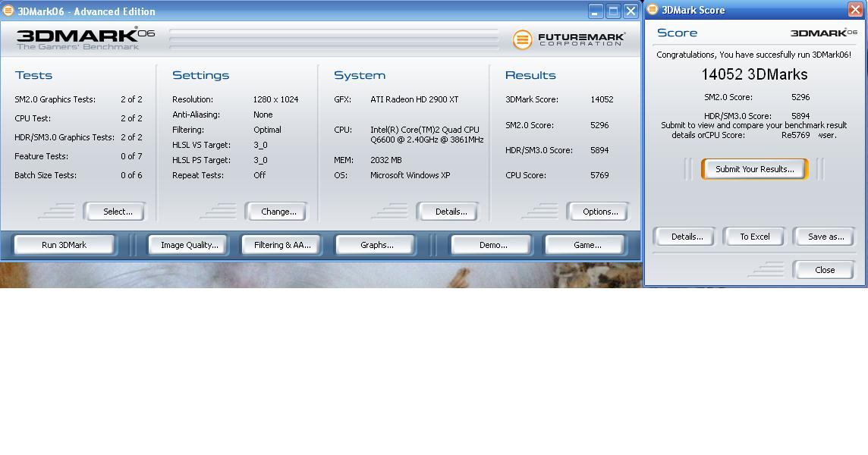Open Filtering & AA tool

(x=281, y=245)
